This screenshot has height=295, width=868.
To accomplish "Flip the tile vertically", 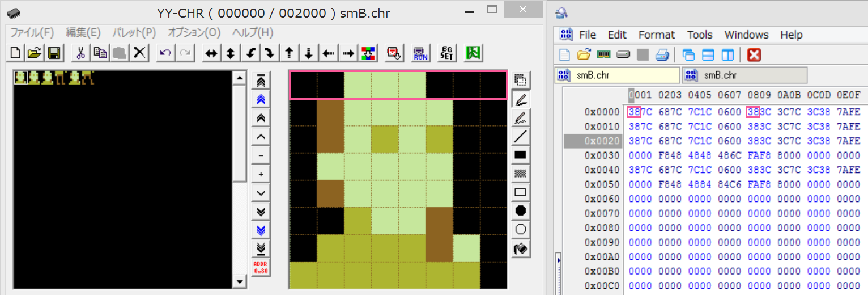I will (x=231, y=53).
